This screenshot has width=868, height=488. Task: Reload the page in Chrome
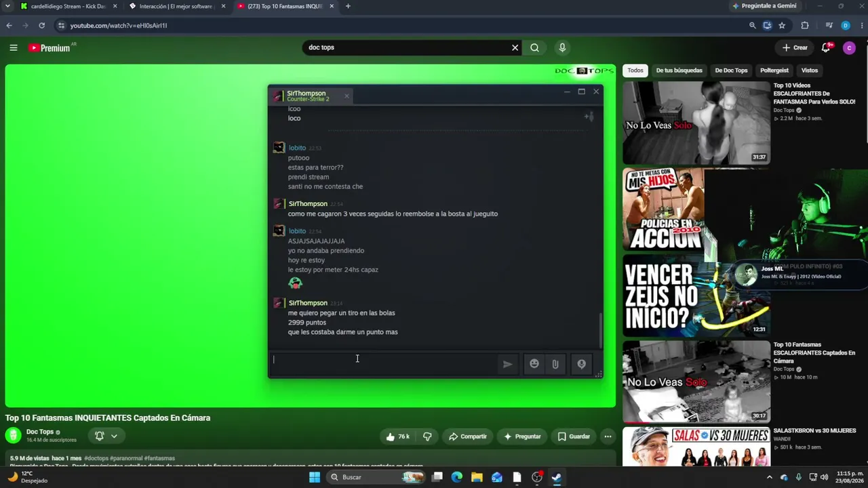(x=41, y=26)
